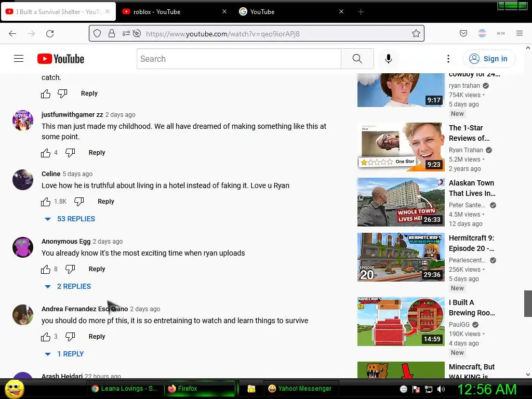
Task: Reply to the Anonymous Egg comment
Action: coord(97,269)
